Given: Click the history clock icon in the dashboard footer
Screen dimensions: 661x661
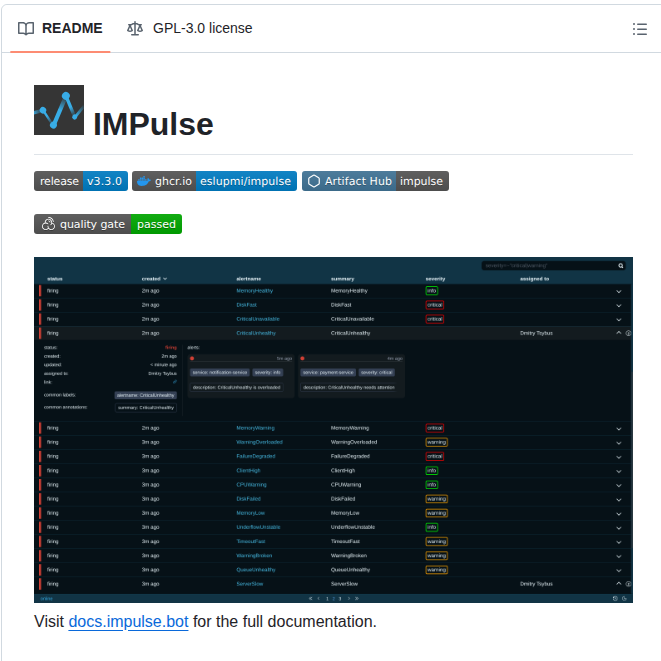Looking at the screenshot, I should click(615, 598).
